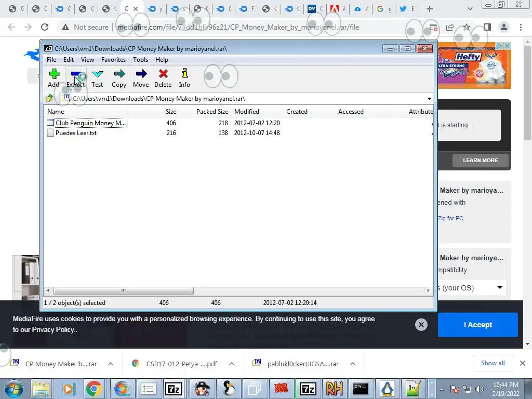Click the 7-Zip horizontal scrollbar thumb

pyautogui.click(x=124, y=290)
